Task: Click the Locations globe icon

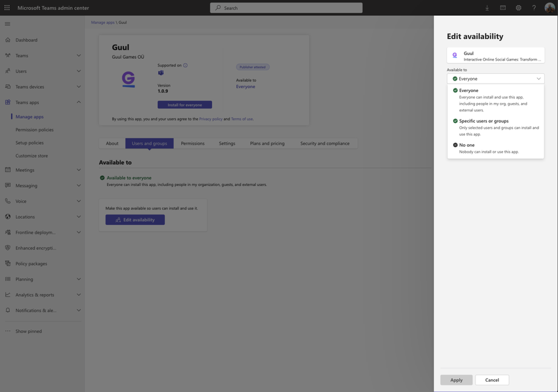Action: coord(8,217)
